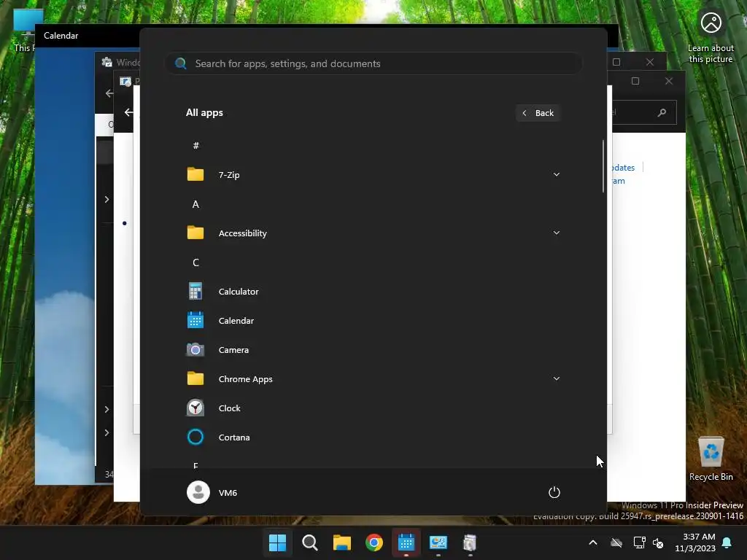Click the back arrow in the Control Panel window

coord(128,112)
